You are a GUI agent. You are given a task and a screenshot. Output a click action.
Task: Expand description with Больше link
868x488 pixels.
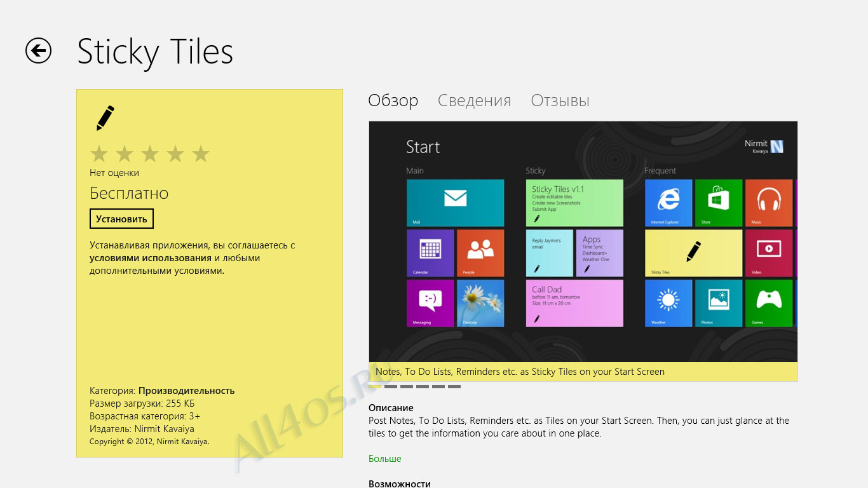coord(385,459)
